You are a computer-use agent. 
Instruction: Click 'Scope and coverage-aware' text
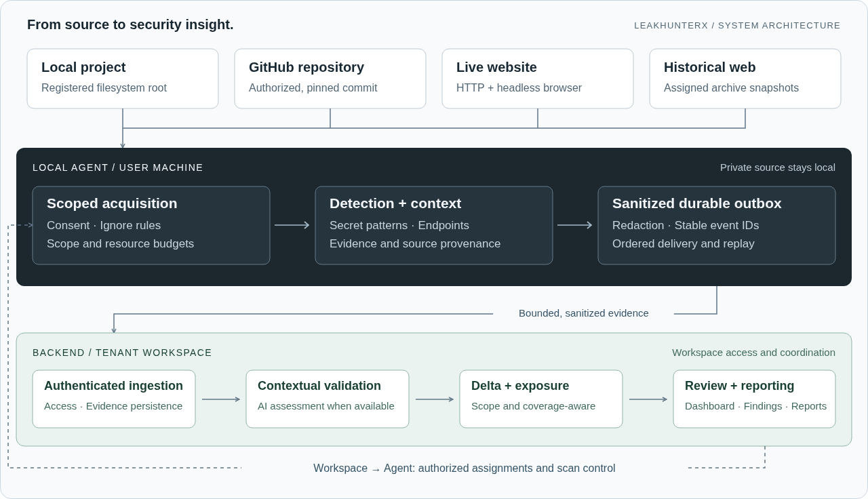pyautogui.click(x=533, y=406)
